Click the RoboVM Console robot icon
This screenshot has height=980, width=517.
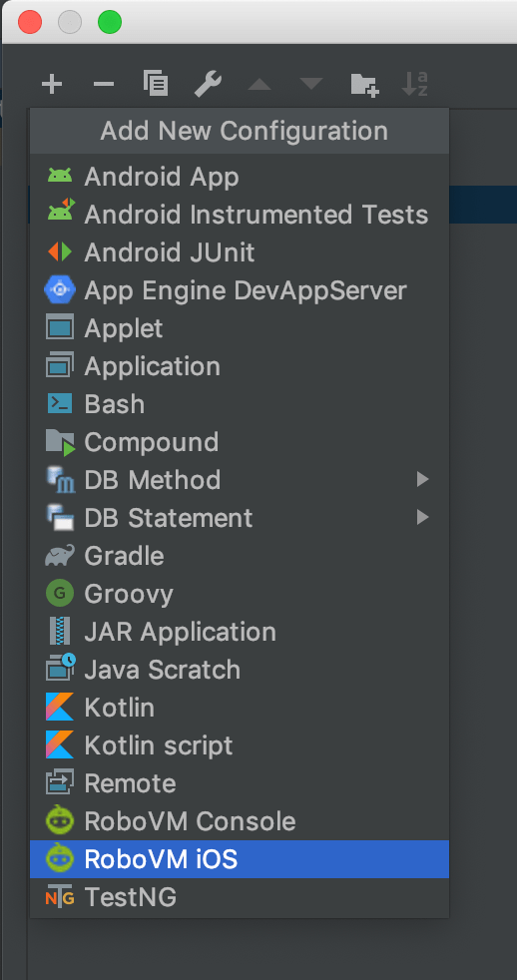[60, 820]
